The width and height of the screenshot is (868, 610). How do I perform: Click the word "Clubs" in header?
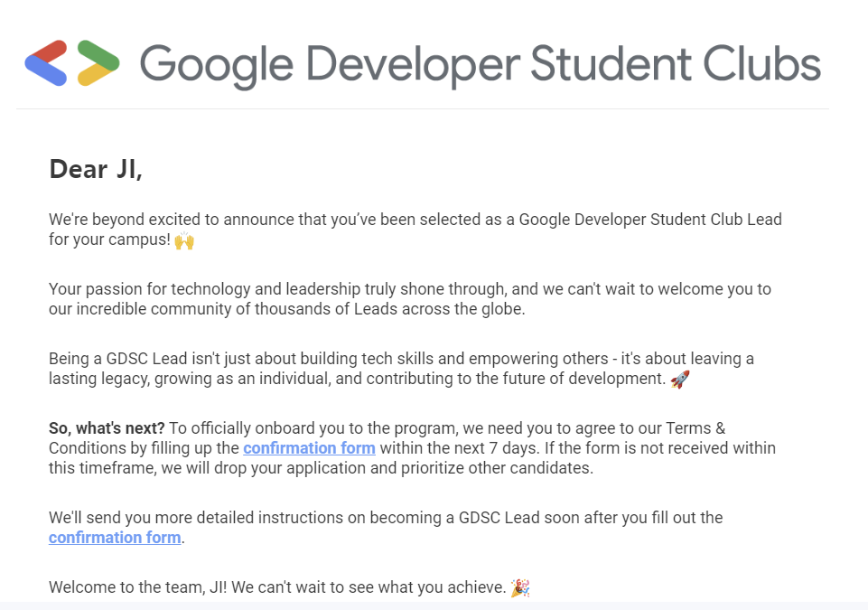tap(761, 63)
